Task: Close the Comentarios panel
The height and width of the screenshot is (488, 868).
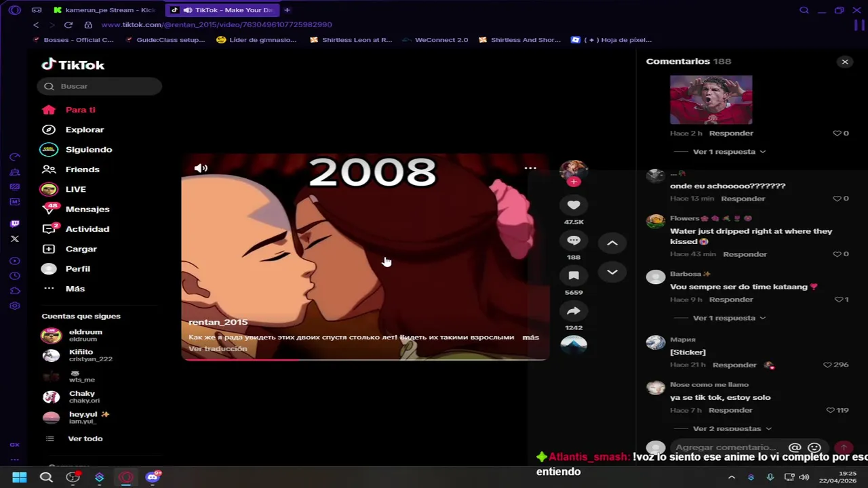Action: (845, 62)
